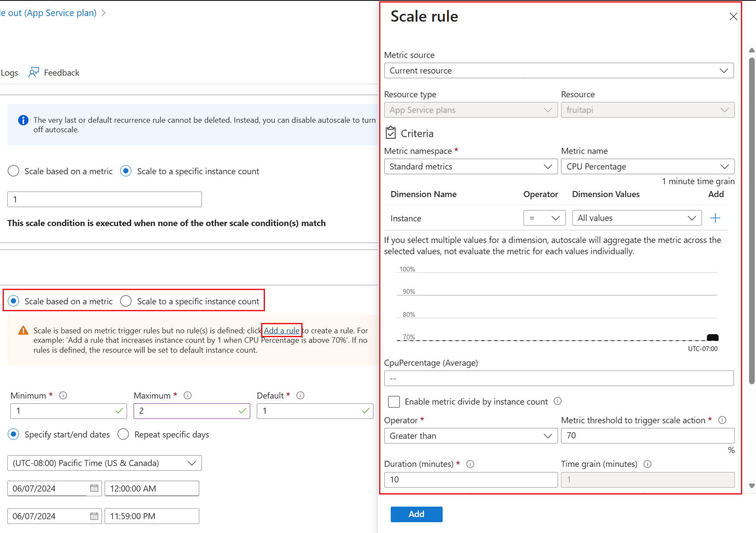
Task: Expand Metric namespace dropdown
Action: (x=471, y=166)
